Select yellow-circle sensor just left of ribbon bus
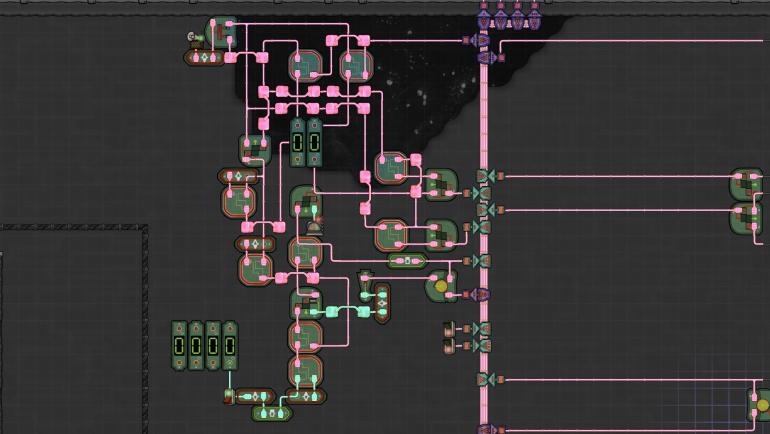 tap(441, 286)
